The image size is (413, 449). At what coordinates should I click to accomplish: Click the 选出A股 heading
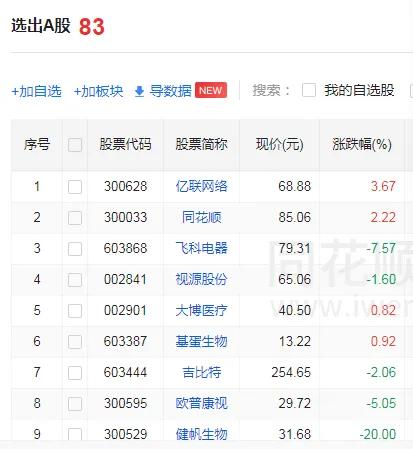click(41, 26)
